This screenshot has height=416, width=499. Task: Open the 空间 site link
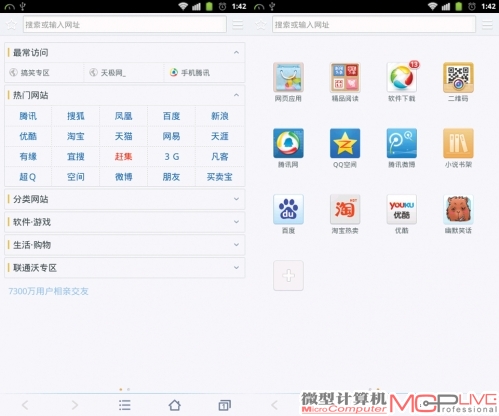coord(76,177)
